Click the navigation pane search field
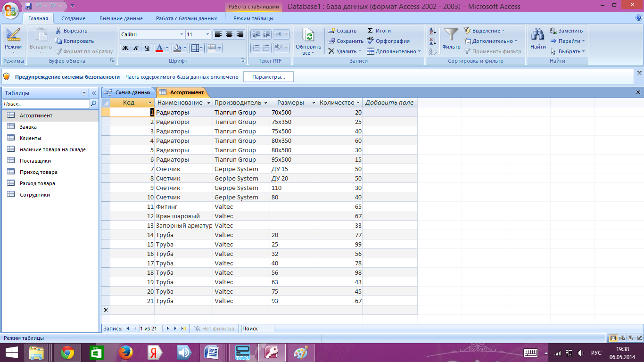The image size is (644, 362). click(x=46, y=104)
